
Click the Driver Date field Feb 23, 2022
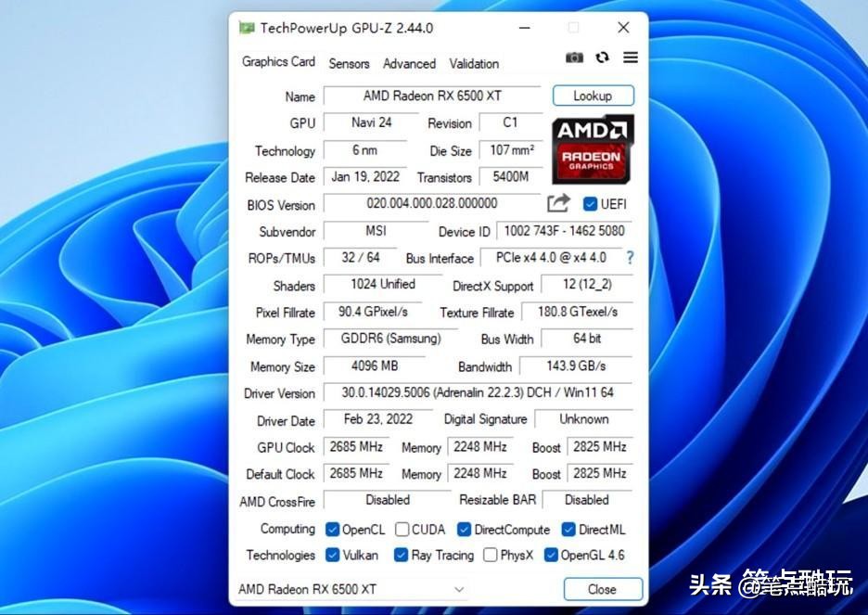378,419
